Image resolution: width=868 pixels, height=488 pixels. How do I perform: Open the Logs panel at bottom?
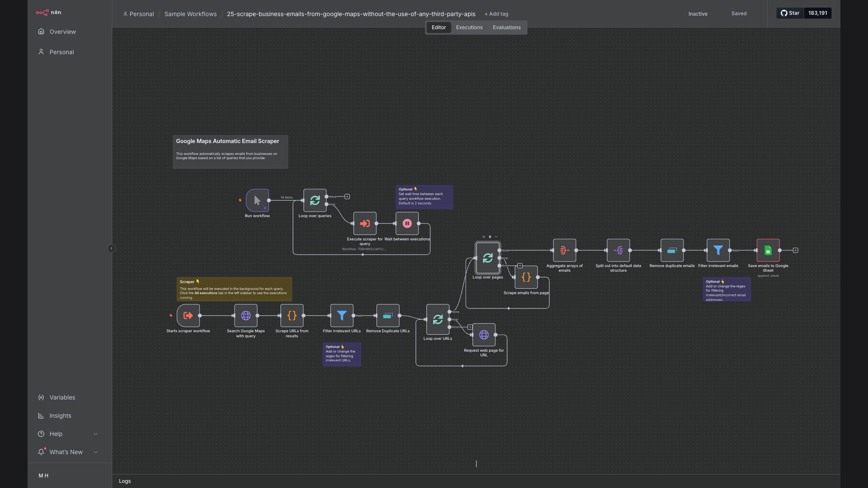(x=125, y=481)
